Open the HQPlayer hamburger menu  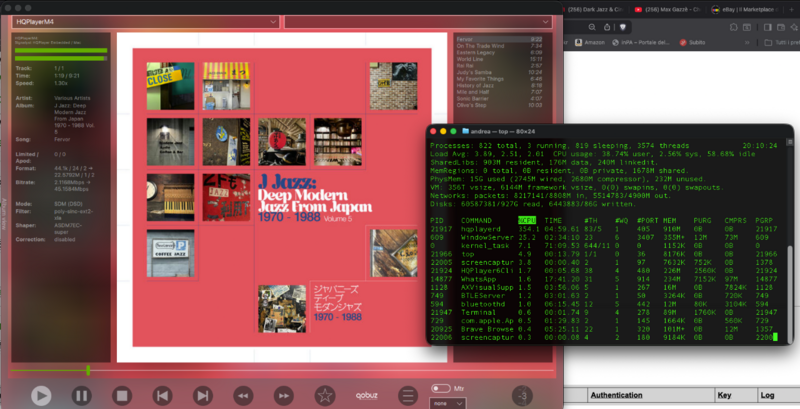coord(407,395)
